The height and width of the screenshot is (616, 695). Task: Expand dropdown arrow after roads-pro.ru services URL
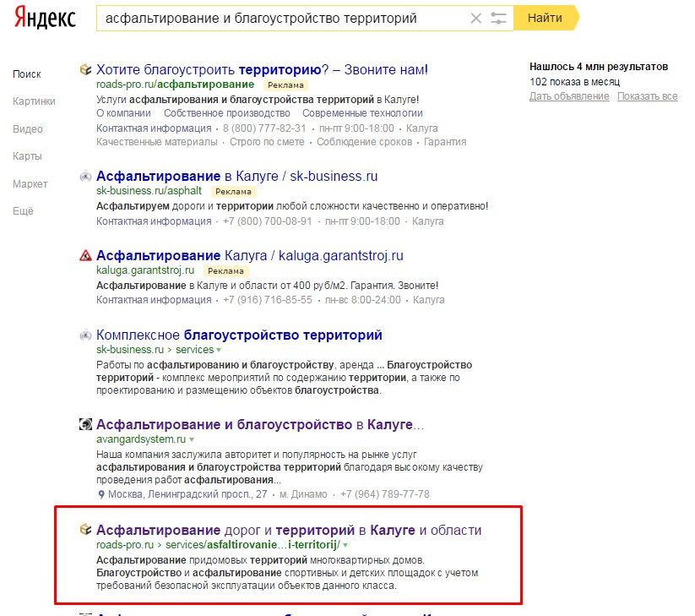point(345,545)
